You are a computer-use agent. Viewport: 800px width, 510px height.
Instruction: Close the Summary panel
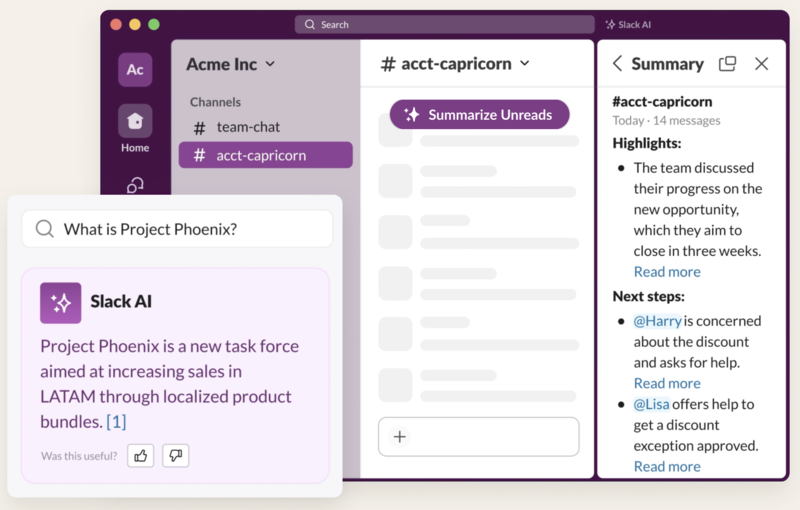[x=762, y=64]
